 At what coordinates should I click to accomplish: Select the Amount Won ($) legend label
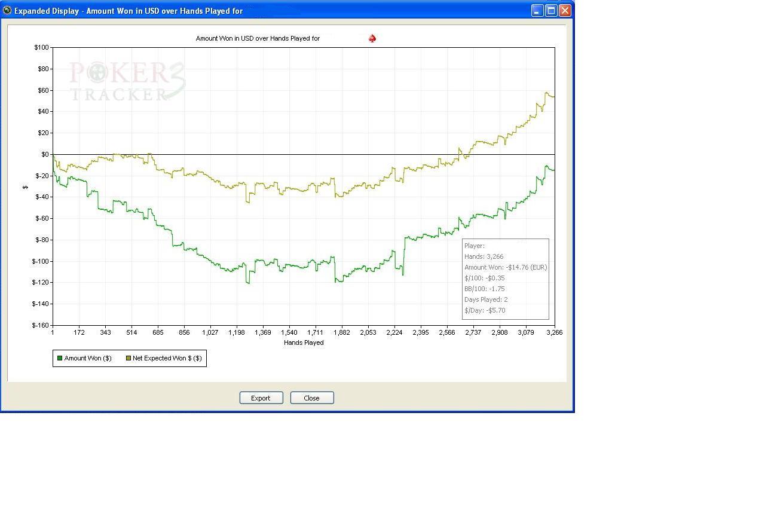coord(88,359)
